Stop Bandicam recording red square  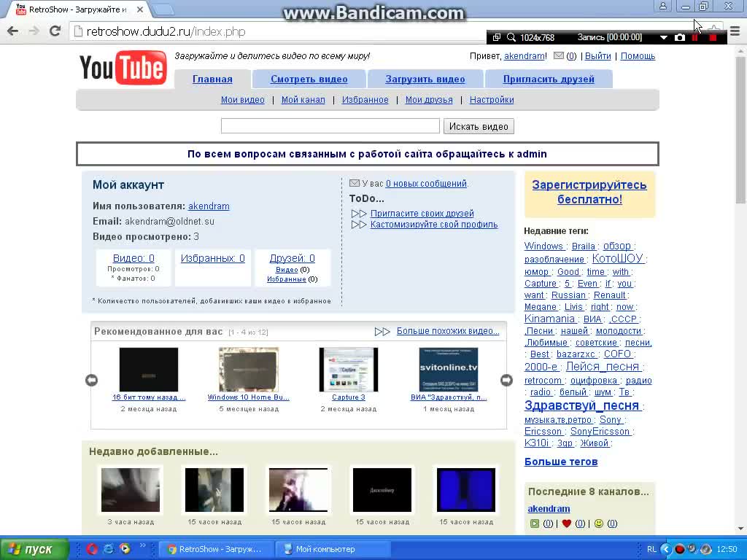[713, 38]
